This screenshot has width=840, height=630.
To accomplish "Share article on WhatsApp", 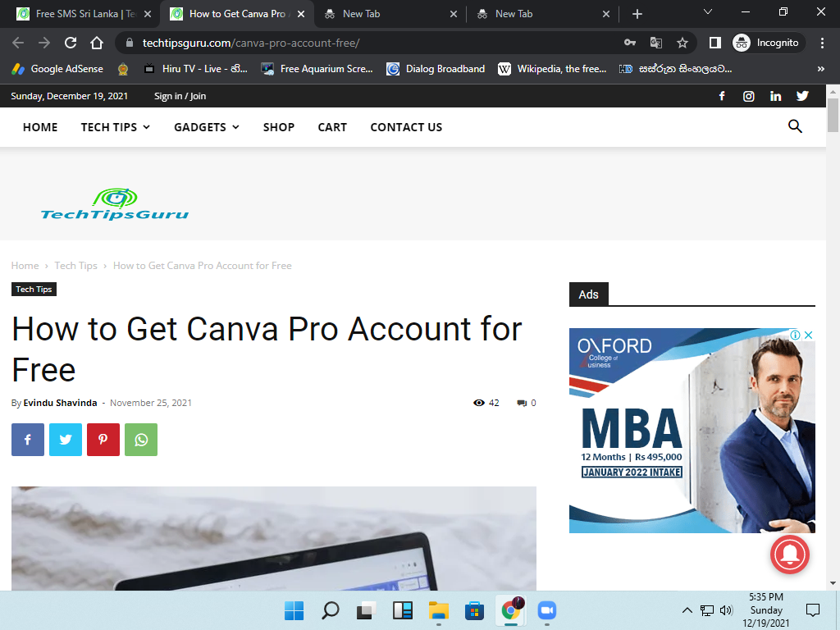I will pos(141,440).
